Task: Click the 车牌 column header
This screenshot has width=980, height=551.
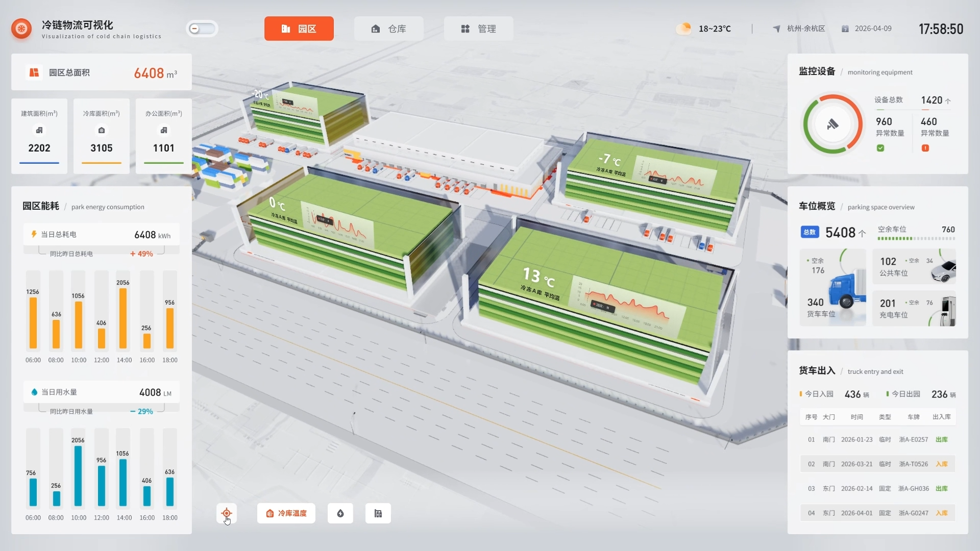Action: click(x=914, y=417)
